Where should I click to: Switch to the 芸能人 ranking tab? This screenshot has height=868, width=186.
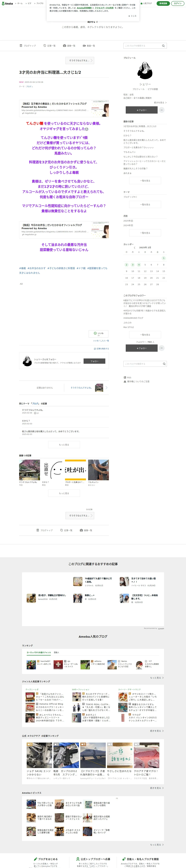tap(56, 653)
